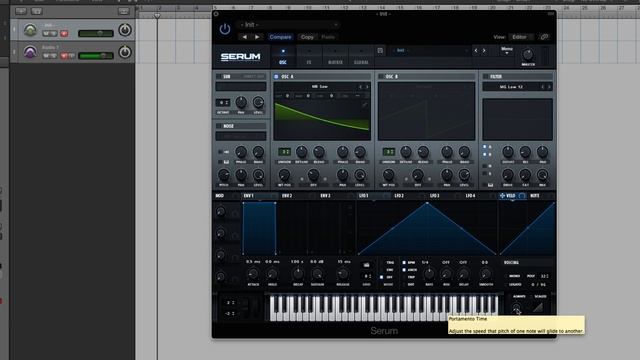The image size is (640, 360).
Task: Switch to the GLOBAL tab
Action: [361, 57]
